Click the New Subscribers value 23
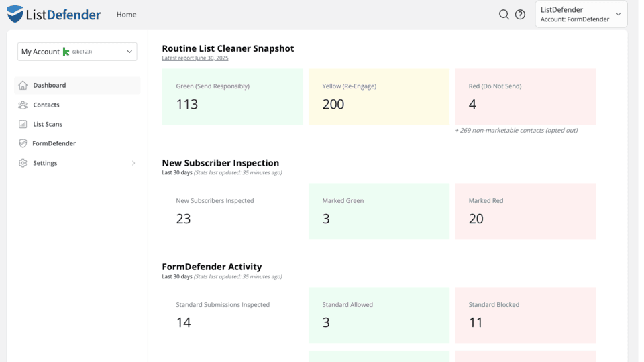This screenshot has height=362, width=644. tap(183, 219)
